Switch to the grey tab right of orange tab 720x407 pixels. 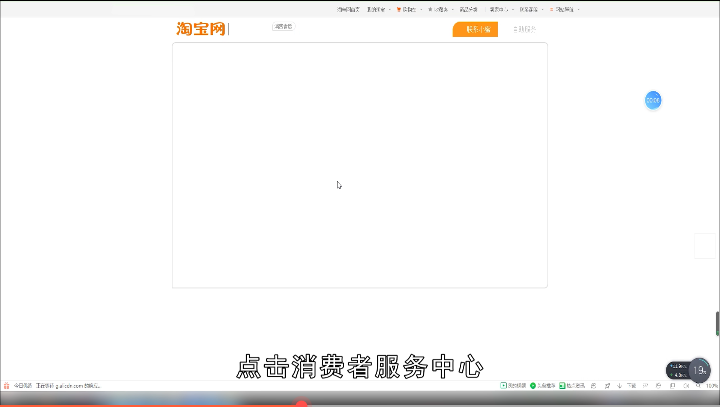[x=524, y=29]
